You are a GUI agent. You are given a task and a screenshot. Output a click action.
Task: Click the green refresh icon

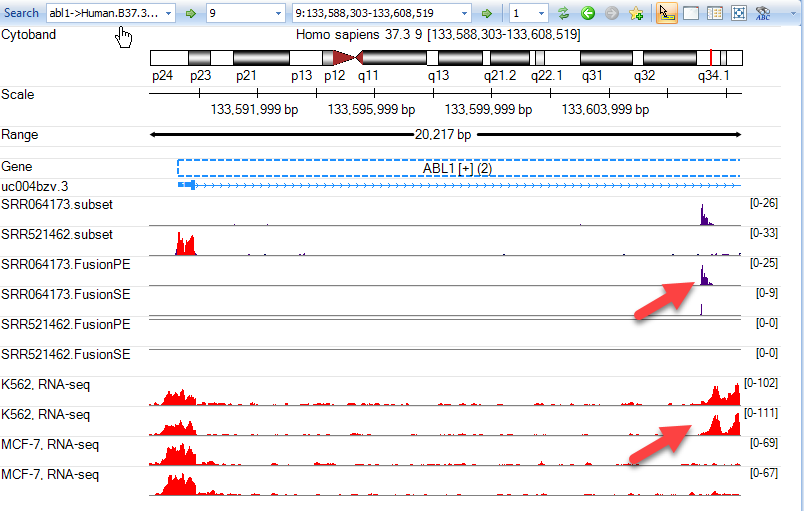click(564, 13)
